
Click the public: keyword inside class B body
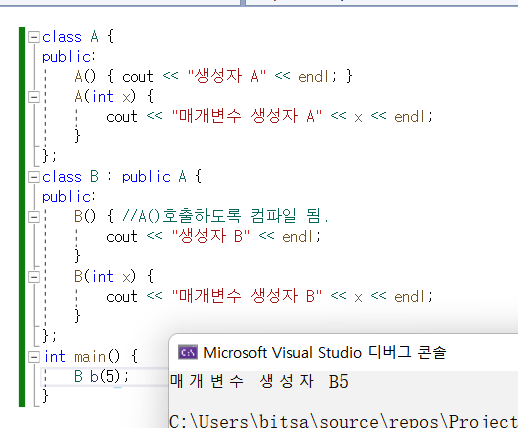click(x=69, y=197)
